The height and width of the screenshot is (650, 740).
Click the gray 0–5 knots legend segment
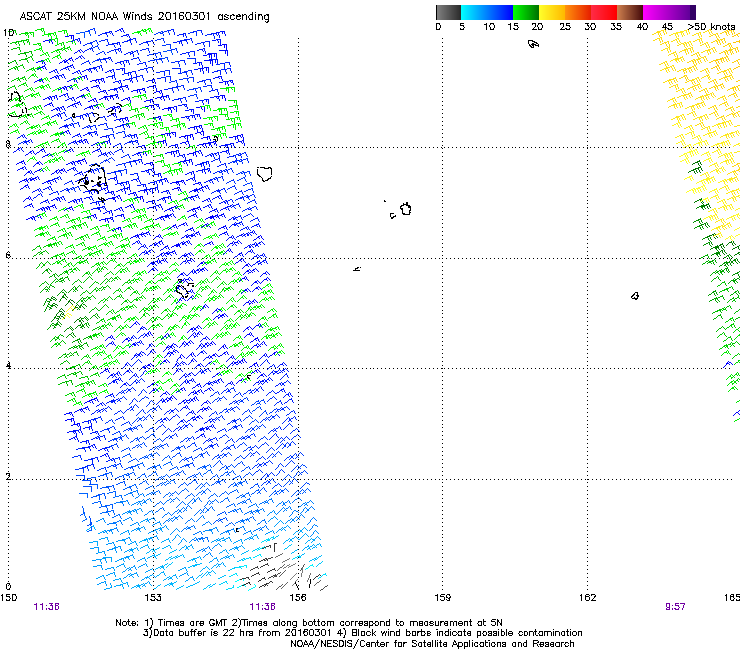point(448,12)
